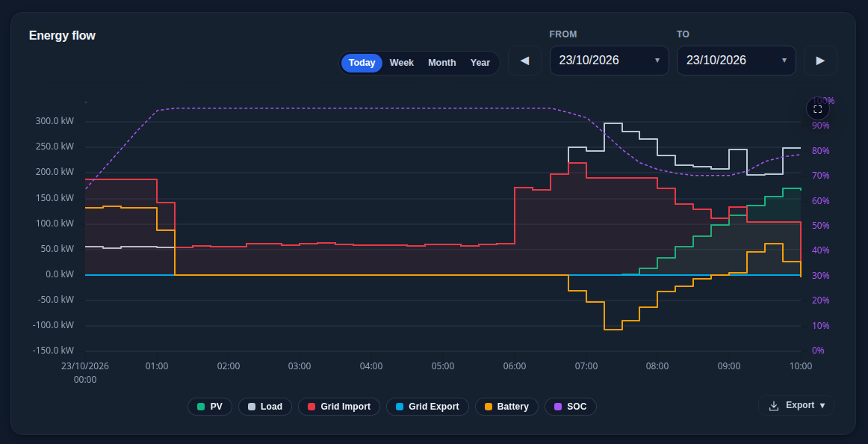
Task: Go to the previous date range
Action: tap(525, 61)
